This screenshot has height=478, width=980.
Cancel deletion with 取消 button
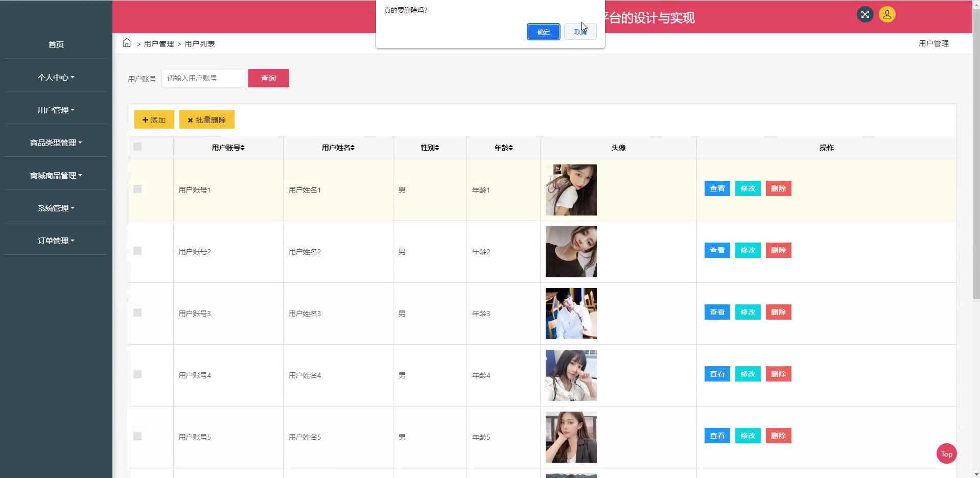click(580, 32)
